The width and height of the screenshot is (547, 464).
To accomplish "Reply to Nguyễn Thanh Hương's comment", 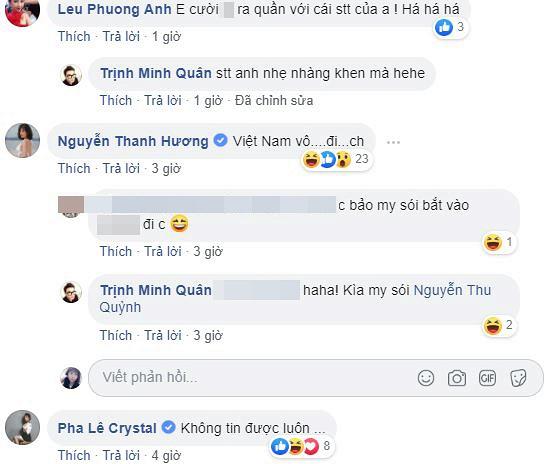I will pyautogui.click(x=121, y=169).
